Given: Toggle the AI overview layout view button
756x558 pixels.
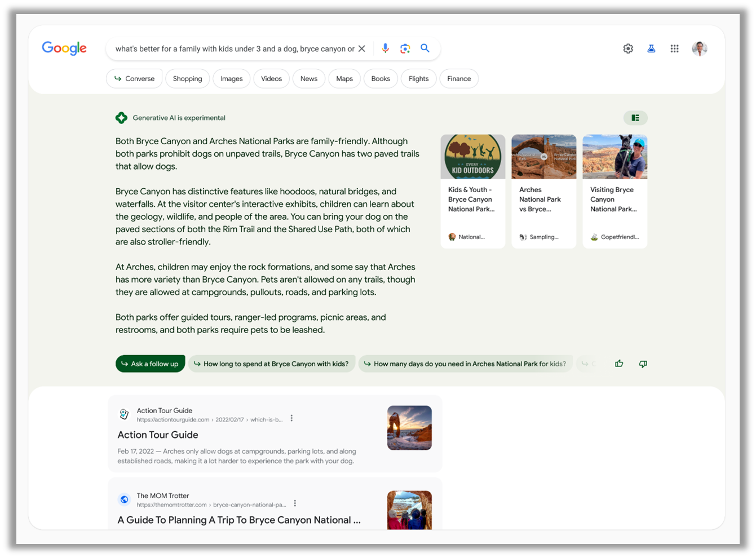Looking at the screenshot, I should [x=635, y=118].
